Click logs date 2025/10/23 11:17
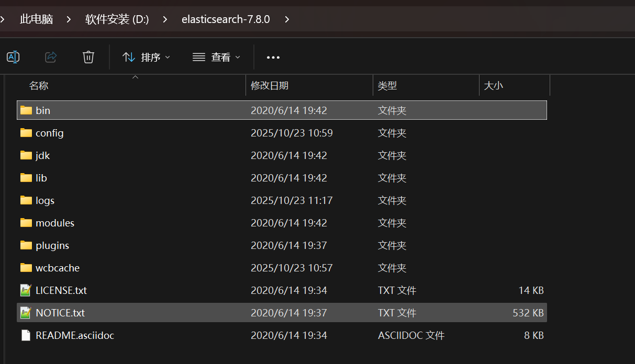 coord(292,200)
